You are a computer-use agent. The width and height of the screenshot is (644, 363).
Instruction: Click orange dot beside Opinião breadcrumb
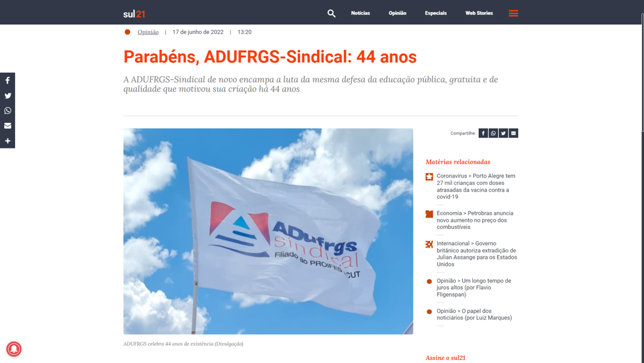[x=127, y=32]
